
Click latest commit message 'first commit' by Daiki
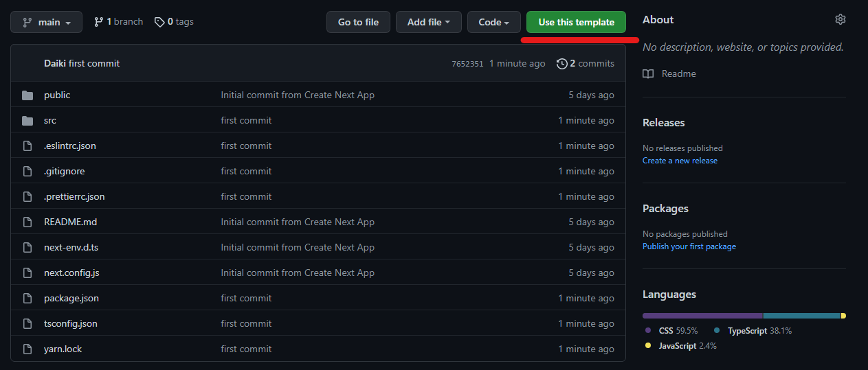pos(94,63)
